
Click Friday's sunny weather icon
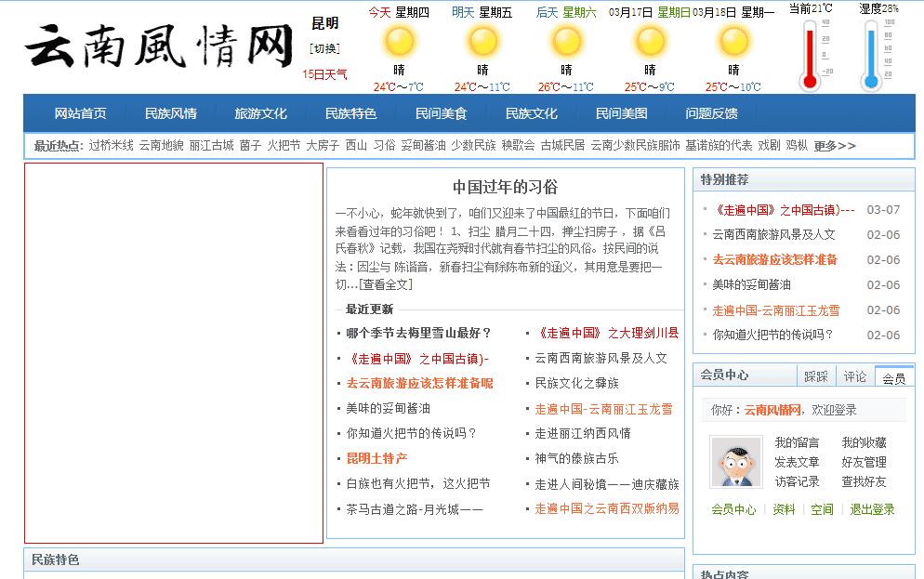coord(483,43)
